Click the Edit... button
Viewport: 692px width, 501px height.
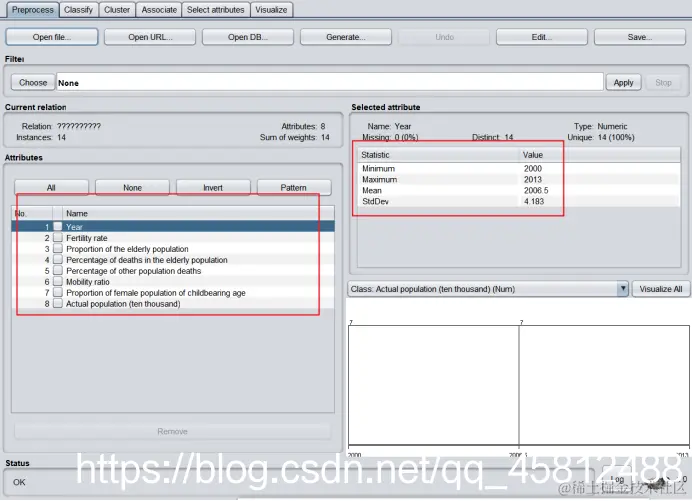point(542,37)
